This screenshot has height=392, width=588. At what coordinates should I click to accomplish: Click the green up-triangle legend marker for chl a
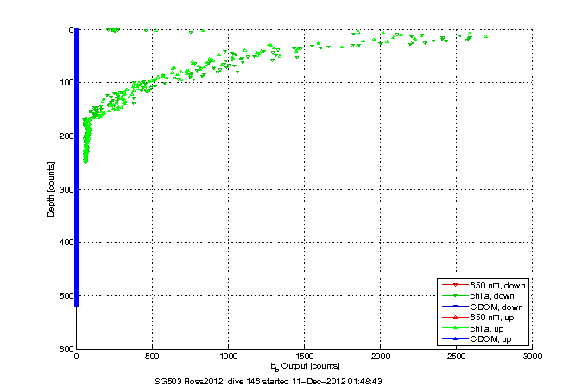pos(456,328)
